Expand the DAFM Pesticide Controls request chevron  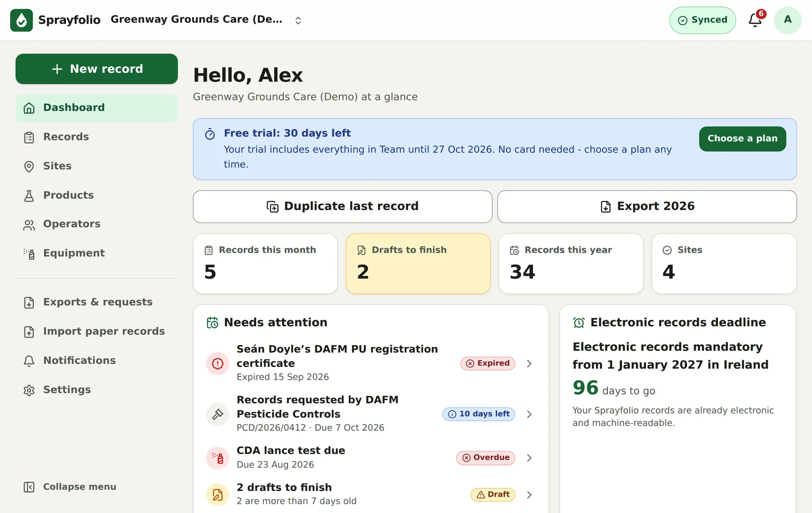point(529,415)
